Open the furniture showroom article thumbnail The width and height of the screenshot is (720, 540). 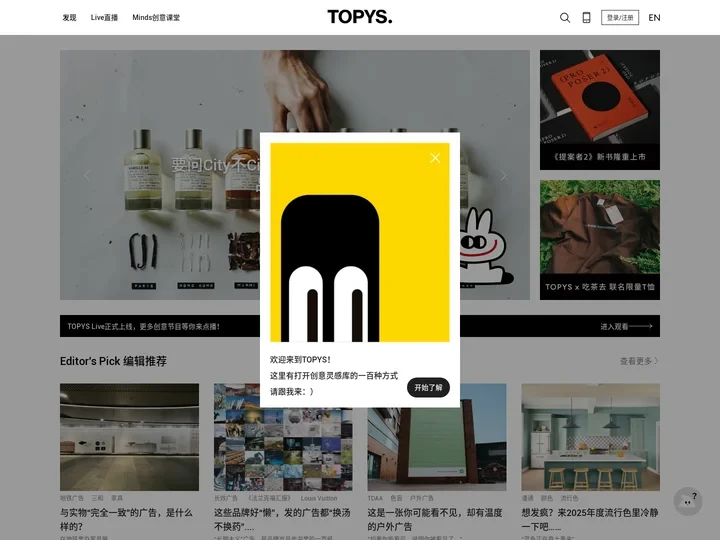click(x=129, y=437)
